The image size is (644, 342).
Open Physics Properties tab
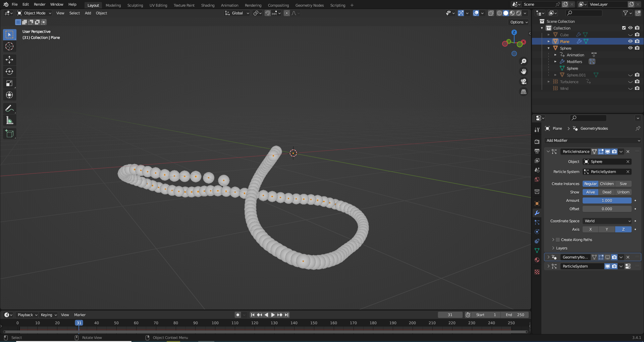(537, 232)
